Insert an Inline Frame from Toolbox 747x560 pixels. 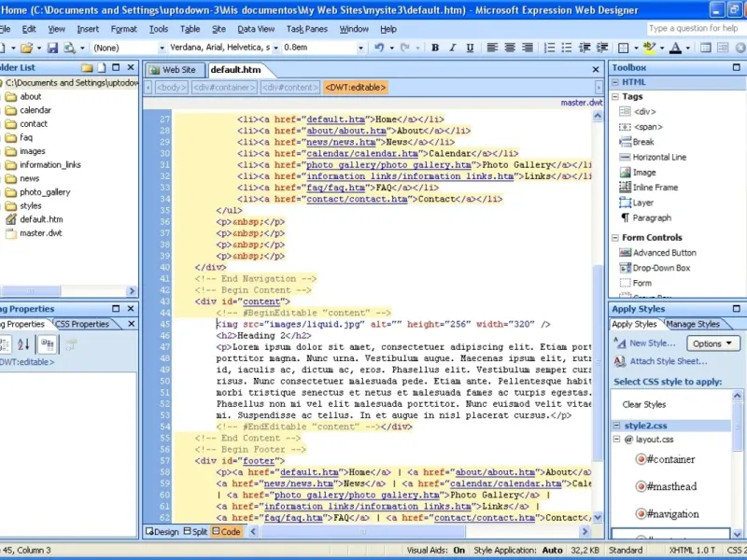[648, 188]
